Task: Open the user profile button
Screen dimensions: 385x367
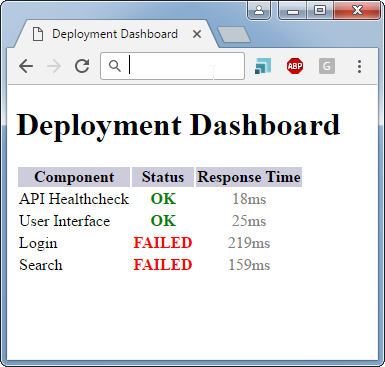Action: coord(259,10)
